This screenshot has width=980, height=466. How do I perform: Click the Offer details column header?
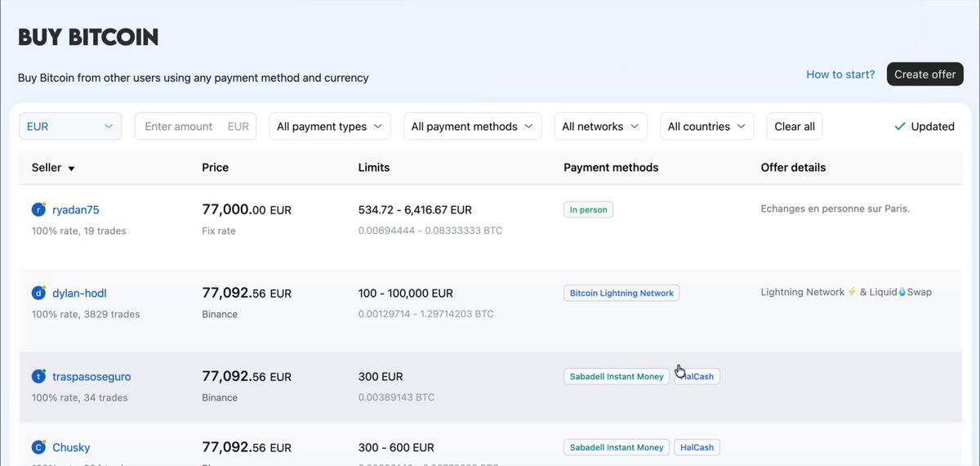point(793,168)
